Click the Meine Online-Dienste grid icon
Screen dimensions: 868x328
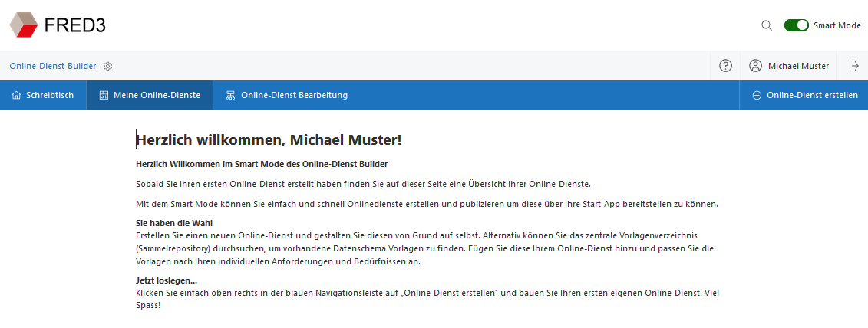pos(104,95)
